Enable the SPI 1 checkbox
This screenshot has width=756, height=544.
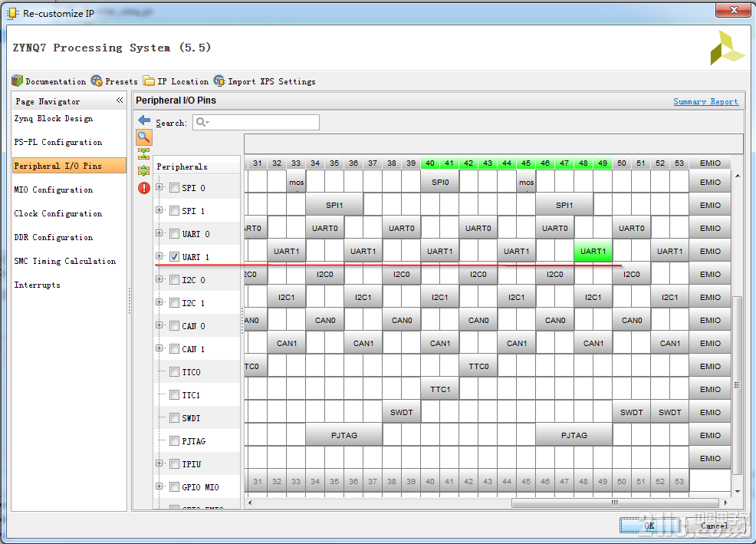point(175,211)
